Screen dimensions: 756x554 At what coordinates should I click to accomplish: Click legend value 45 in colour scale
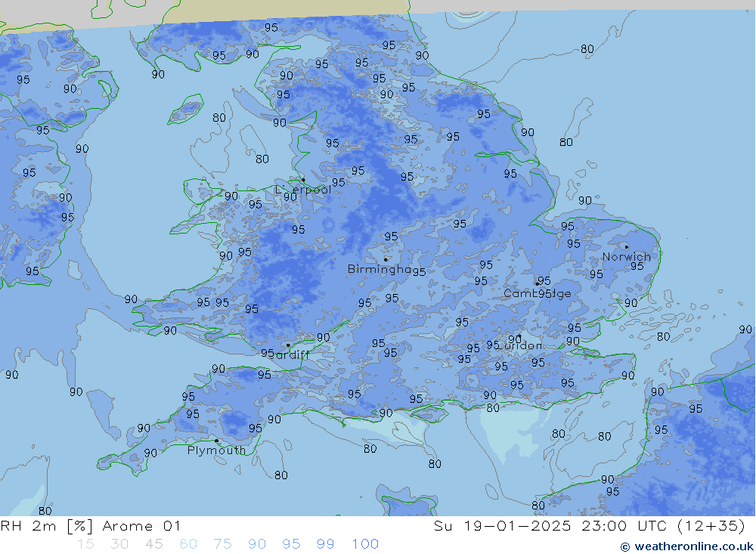(153, 544)
